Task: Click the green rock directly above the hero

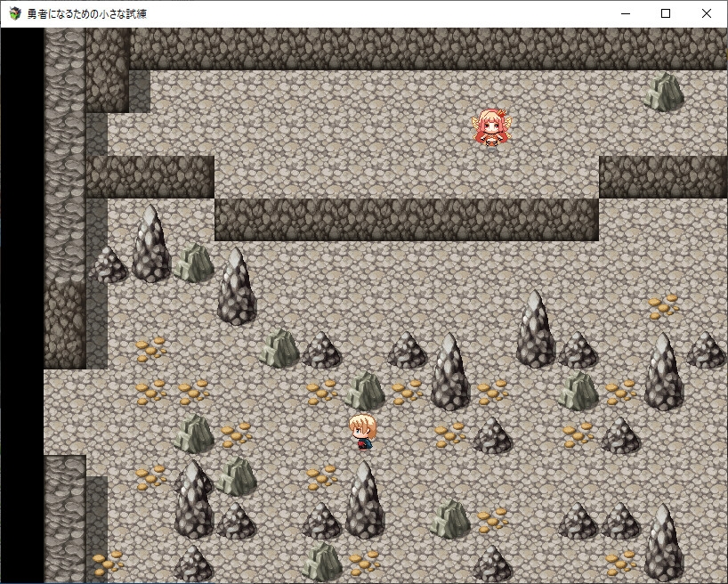Action: point(365,391)
